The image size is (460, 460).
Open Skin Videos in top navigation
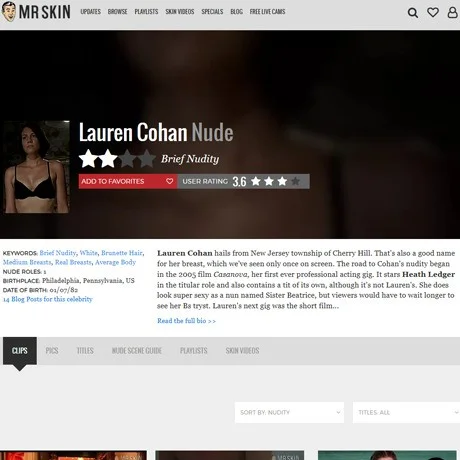pyautogui.click(x=180, y=12)
